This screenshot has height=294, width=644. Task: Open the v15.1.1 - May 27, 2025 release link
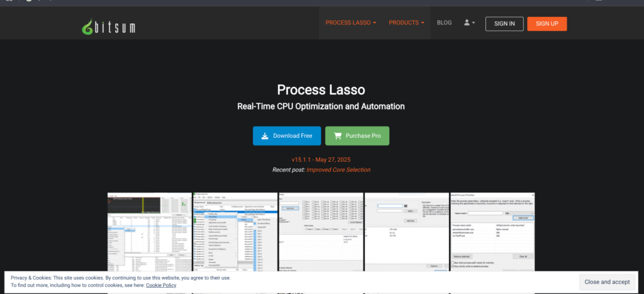[321, 159]
